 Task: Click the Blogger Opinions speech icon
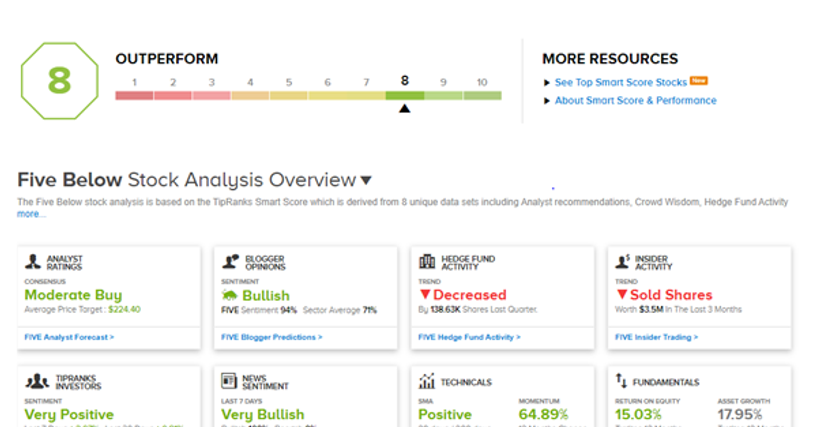pos(230,261)
